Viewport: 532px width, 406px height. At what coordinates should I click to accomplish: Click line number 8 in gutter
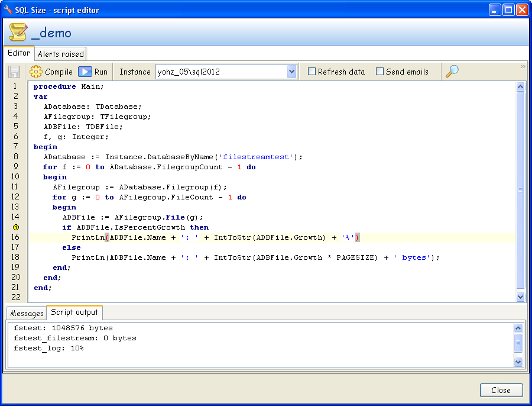pyautogui.click(x=15, y=157)
